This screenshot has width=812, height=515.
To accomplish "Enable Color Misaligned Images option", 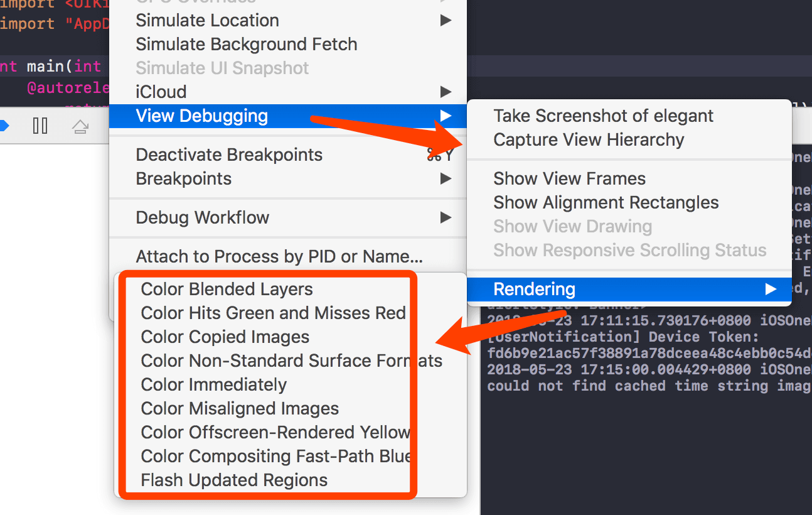I will click(x=240, y=408).
